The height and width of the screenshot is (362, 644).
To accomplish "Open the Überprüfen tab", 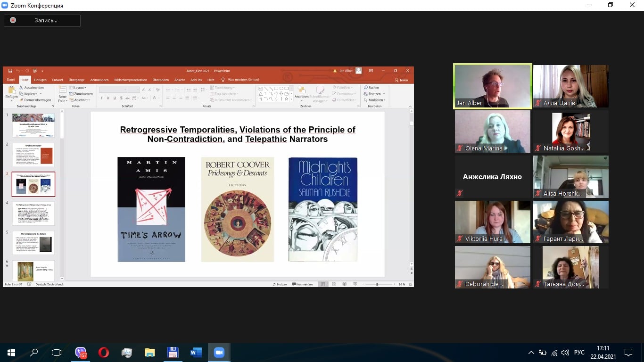I will (161, 80).
